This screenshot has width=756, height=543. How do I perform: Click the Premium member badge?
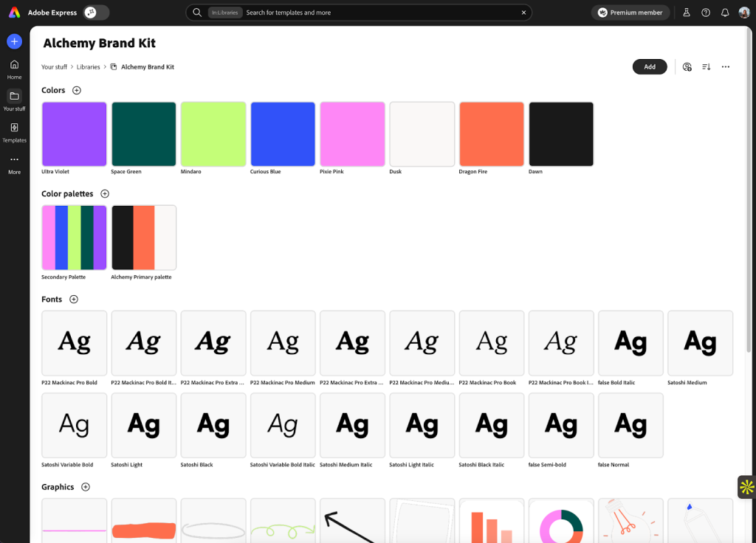tap(630, 13)
